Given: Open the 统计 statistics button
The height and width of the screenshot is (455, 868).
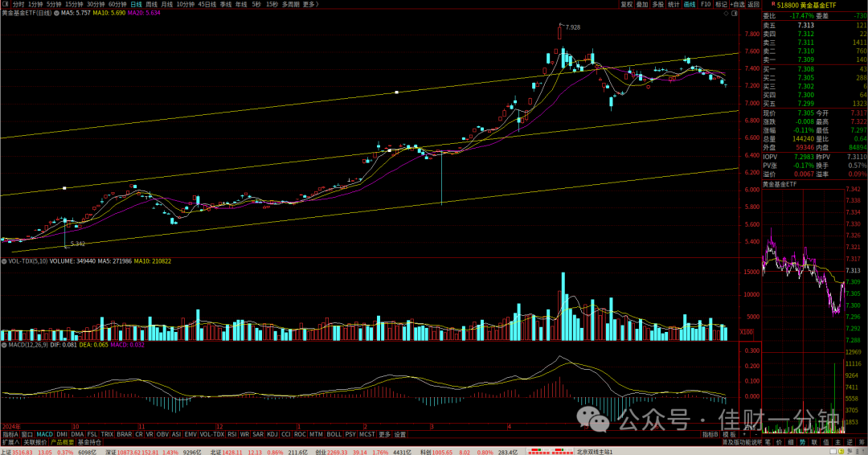Looking at the screenshot, I should click(x=674, y=5).
